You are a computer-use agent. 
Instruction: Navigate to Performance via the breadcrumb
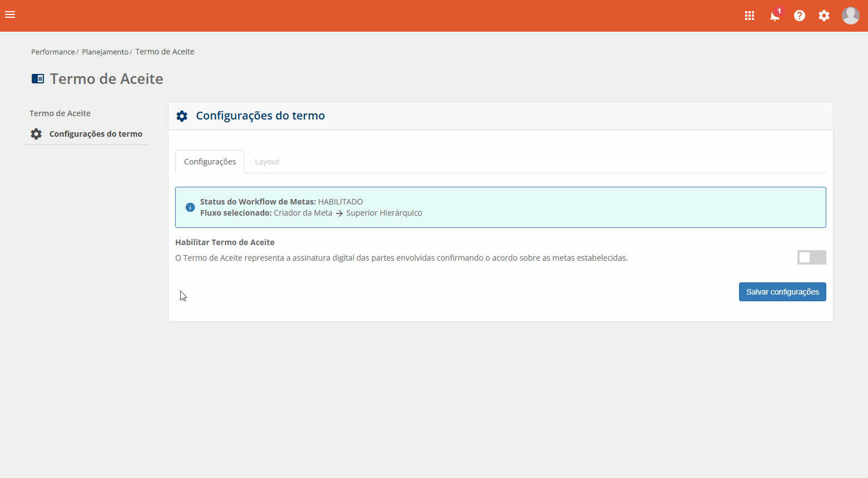(52, 51)
